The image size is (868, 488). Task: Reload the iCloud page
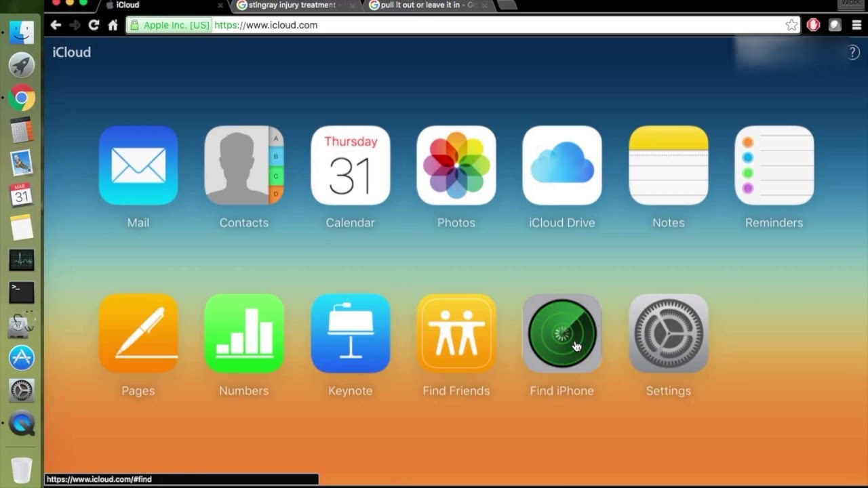pos(94,25)
